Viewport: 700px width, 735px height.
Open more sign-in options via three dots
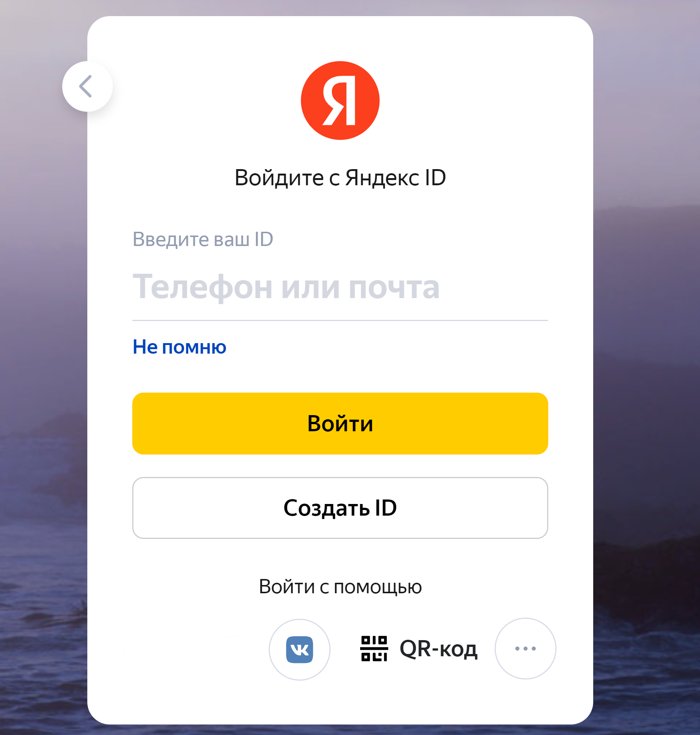click(x=525, y=648)
